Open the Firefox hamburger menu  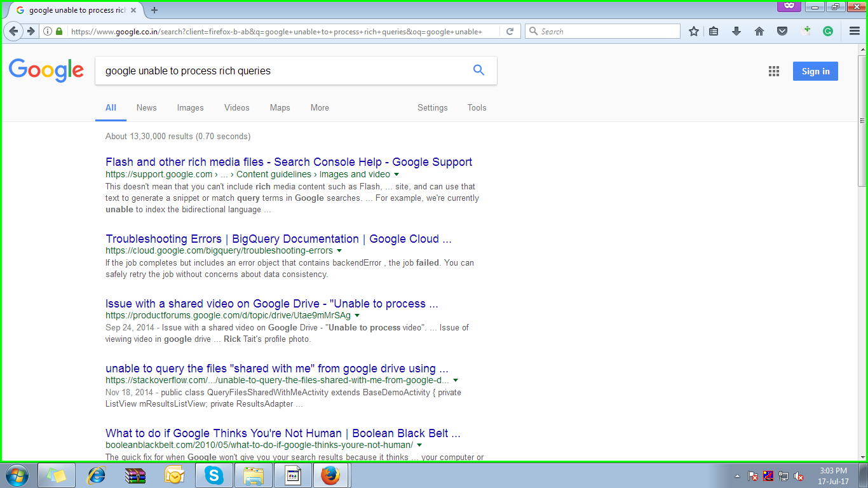coord(855,31)
